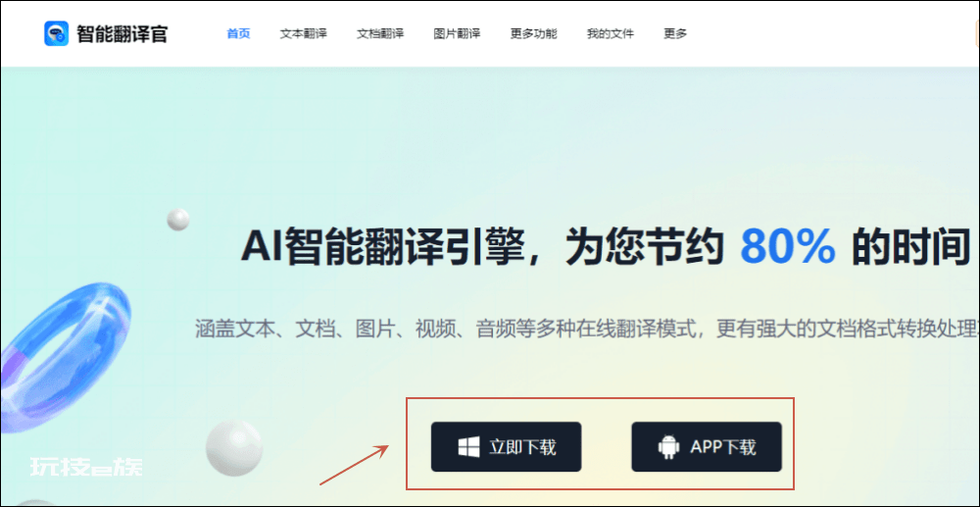Expand the 更多功能 menu
The width and height of the screenshot is (980, 507).
(x=534, y=33)
